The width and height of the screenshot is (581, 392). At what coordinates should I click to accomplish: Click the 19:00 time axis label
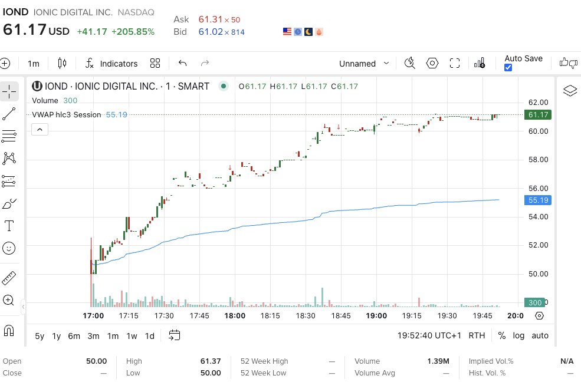point(376,316)
